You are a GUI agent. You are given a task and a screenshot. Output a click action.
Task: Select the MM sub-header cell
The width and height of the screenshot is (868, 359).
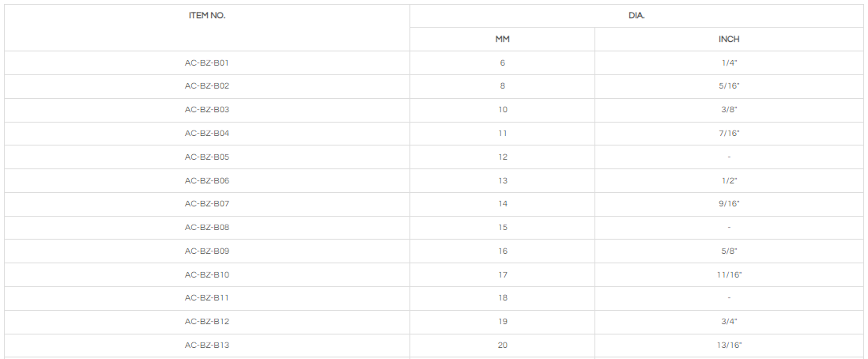[x=502, y=39]
